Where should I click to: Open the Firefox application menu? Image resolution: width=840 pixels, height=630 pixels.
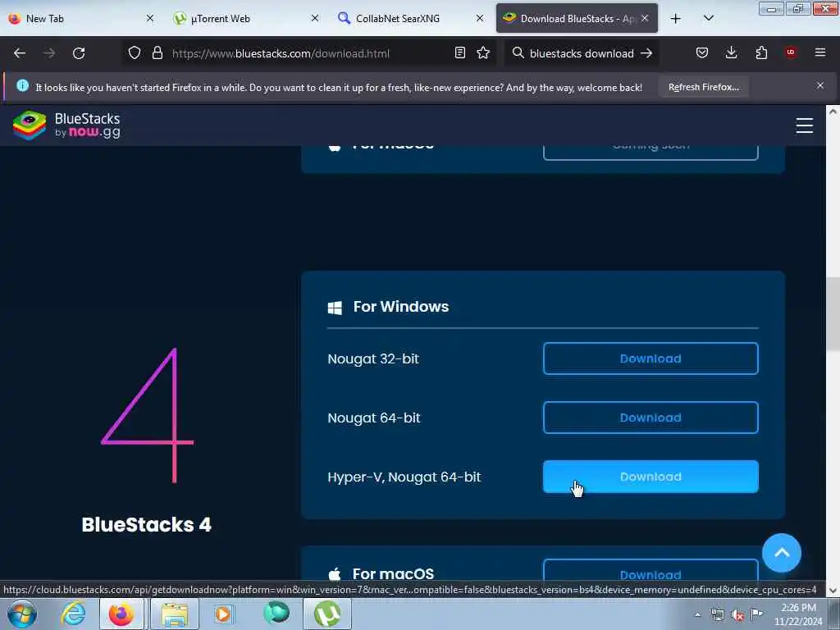tap(819, 52)
